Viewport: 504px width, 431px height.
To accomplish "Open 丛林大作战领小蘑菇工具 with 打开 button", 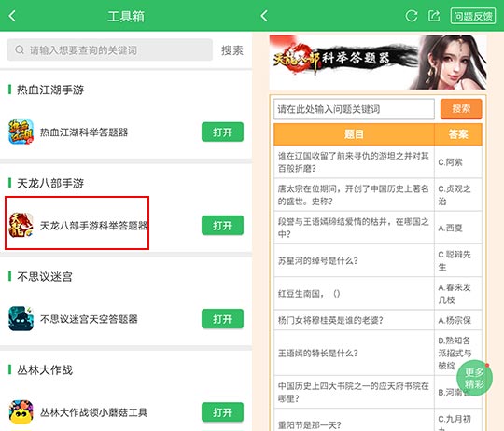I will (x=222, y=412).
